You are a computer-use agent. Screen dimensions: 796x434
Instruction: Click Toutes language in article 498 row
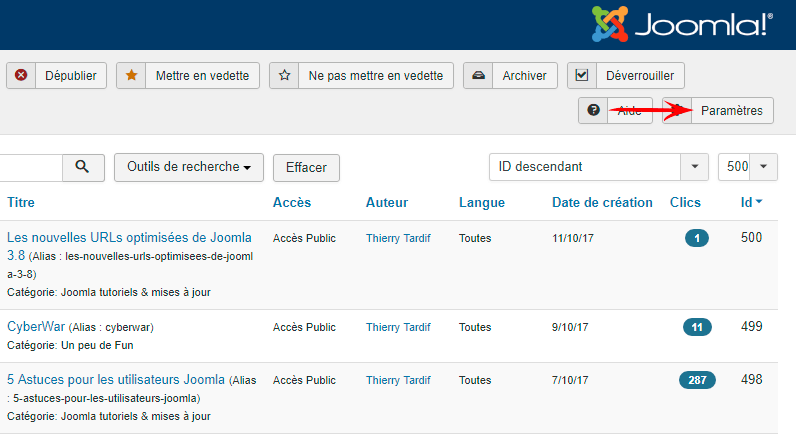pos(475,380)
